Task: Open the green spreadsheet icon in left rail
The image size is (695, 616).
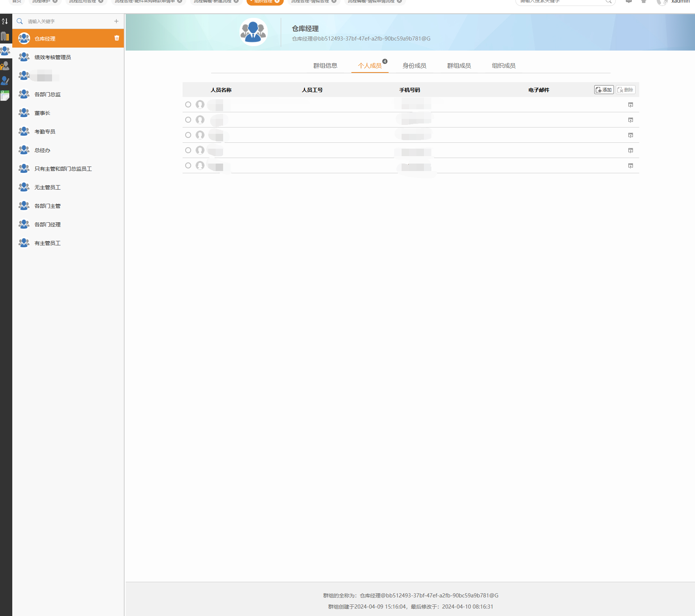Action: (5, 96)
